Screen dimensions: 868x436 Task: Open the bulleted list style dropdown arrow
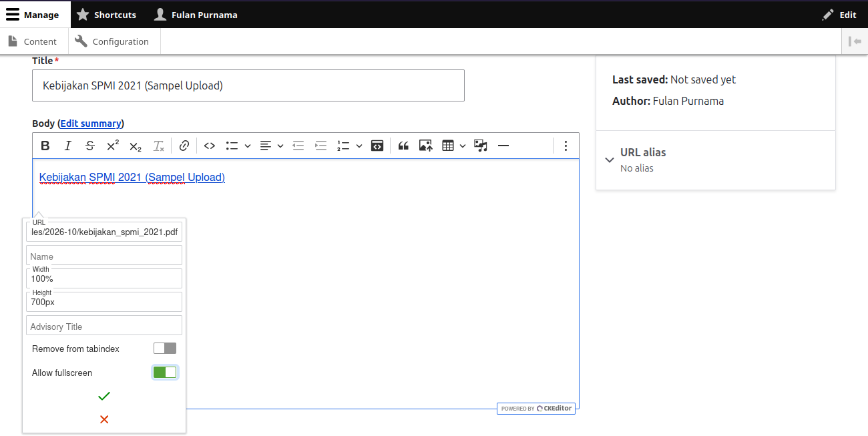click(x=247, y=146)
